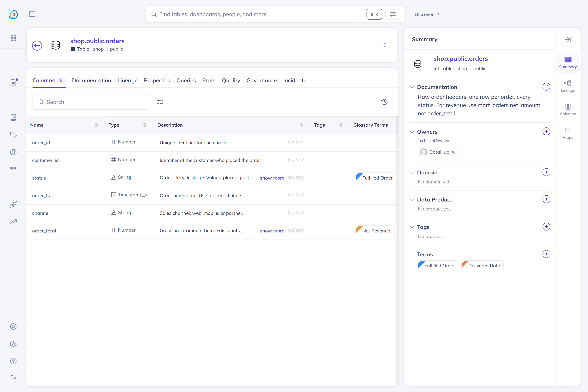Screen dimensions: 588x392
Task: Open the settings gear icon in sidebar
Action: [x=13, y=344]
